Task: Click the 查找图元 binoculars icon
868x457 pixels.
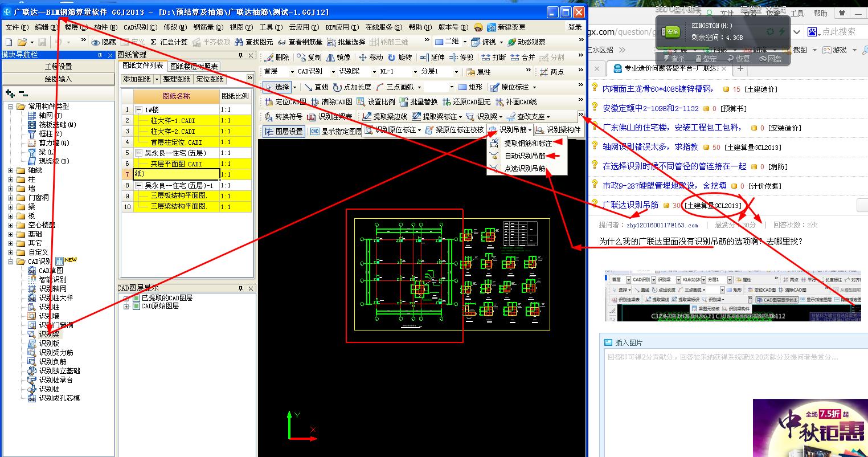Action: (239, 42)
